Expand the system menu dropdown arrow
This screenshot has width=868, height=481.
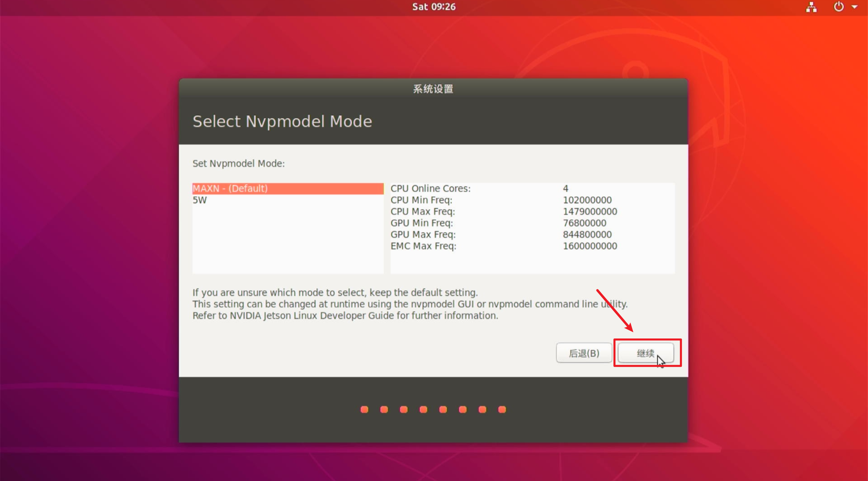855,7
